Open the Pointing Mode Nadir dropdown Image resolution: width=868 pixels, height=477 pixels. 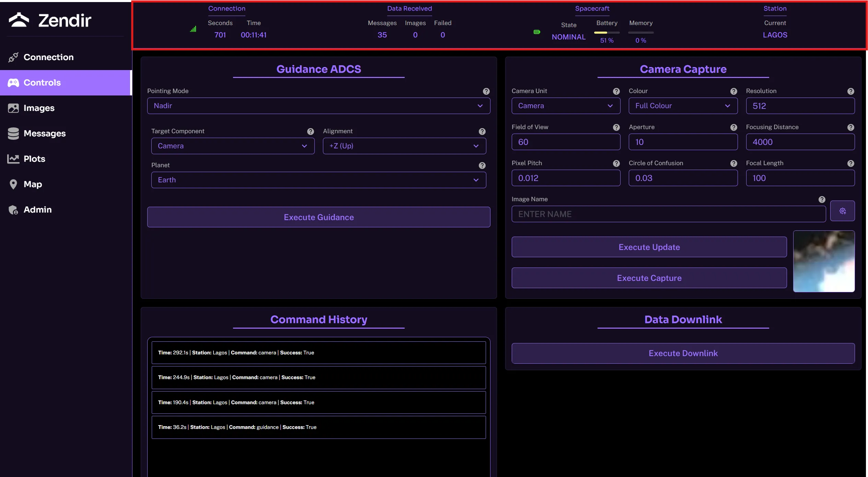[319, 106]
